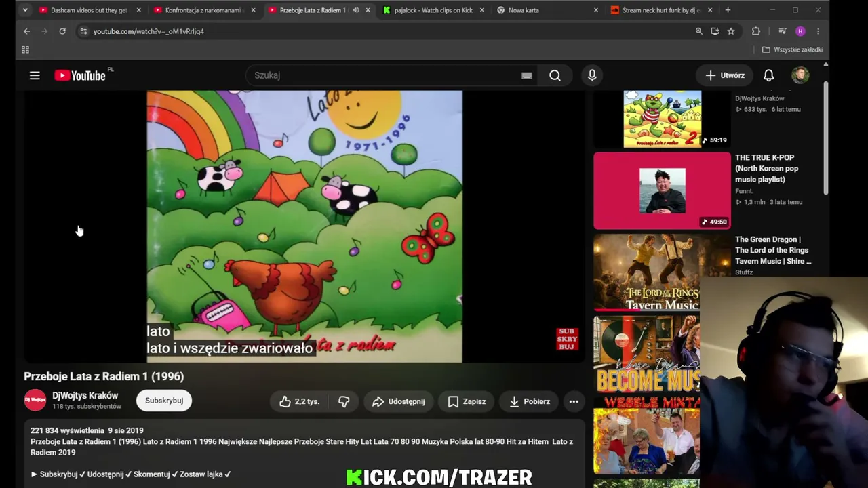This screenshot has width=868, height=488.
Task: Click the SUBSKRYBUJ watermark on the video
Action: click(x=567, y=339)
